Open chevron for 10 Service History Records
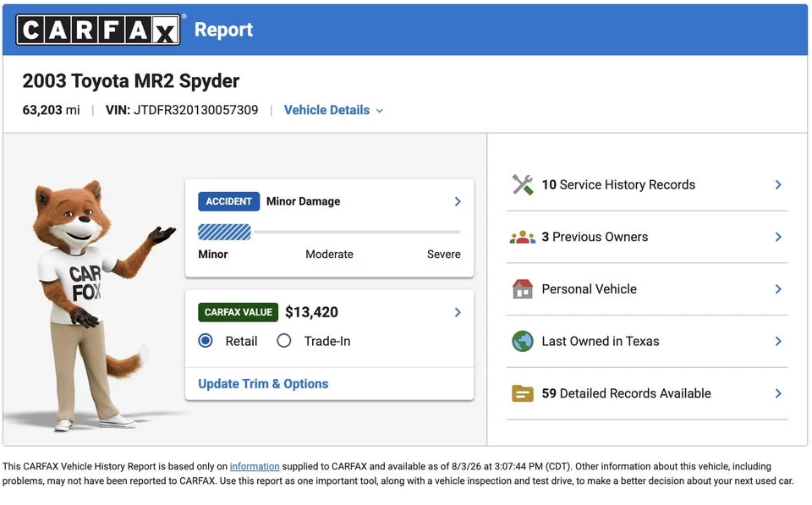Image resolution: width=812 pixels, height=505 pixels. tap(778, 185)
